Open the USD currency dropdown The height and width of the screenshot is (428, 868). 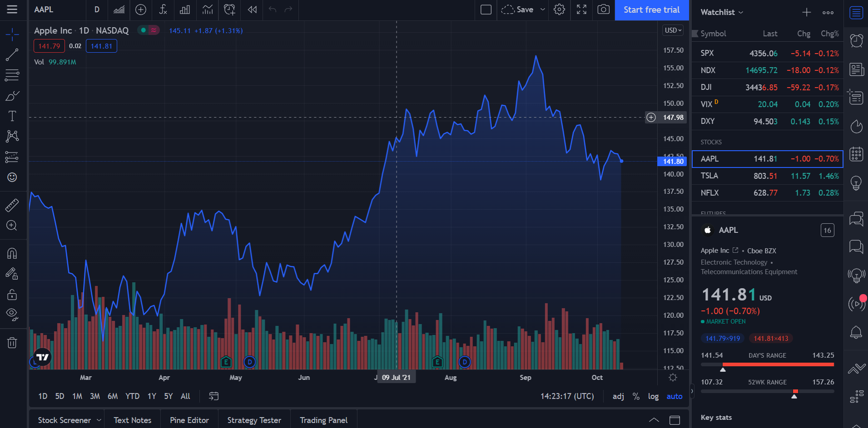673,30
